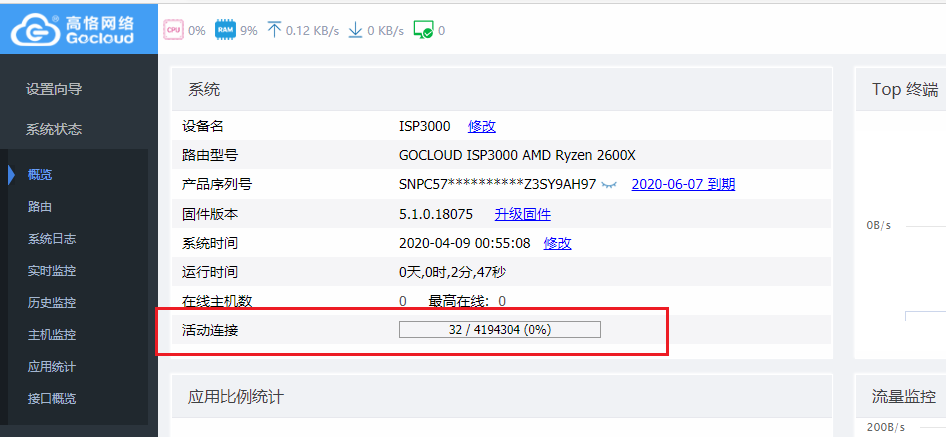Click the download speed arrow icon
Screen dimensions: 946x437
point(355,30)
